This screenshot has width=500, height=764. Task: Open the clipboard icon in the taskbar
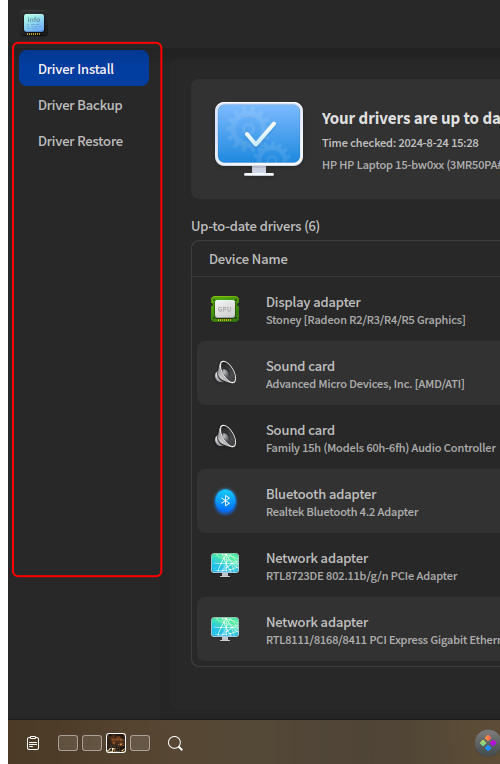point(33,743)
